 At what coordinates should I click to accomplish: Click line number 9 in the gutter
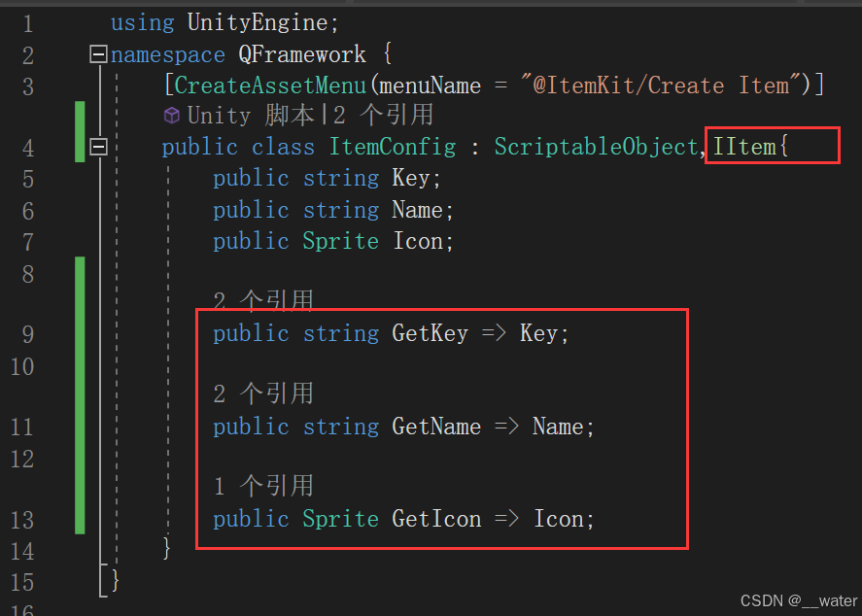(x=28, y=334)
